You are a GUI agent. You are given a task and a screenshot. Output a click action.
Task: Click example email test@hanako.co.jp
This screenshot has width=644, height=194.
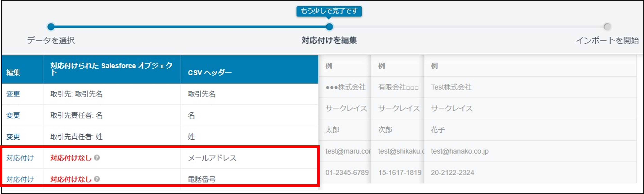(460, 151)
